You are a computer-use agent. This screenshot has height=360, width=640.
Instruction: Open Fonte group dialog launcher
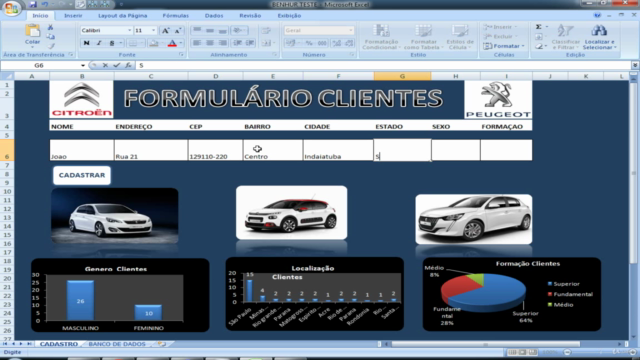coord(182,55)
